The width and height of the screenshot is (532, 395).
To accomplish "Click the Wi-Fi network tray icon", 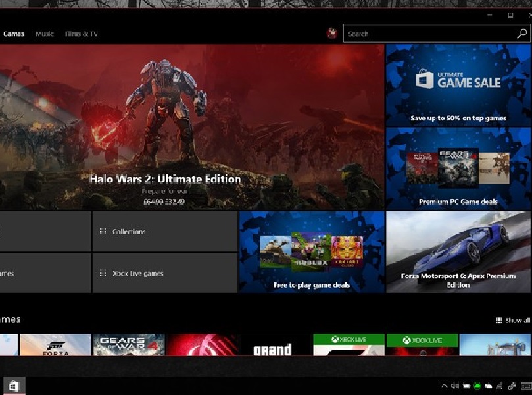I will 500,386.
